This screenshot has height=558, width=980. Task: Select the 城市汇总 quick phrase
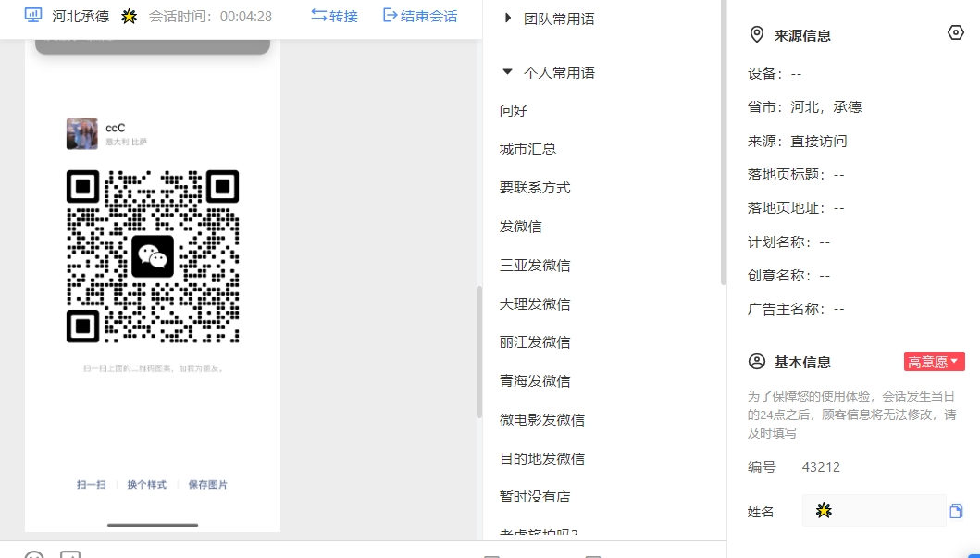coord(527,149)
